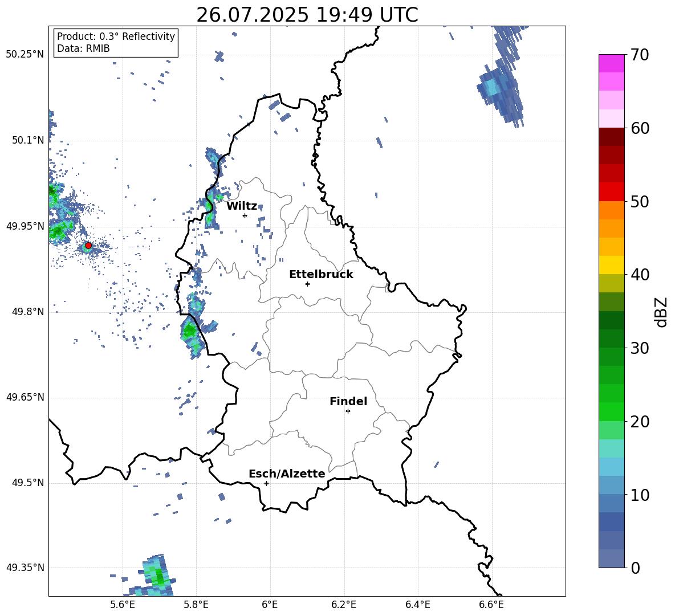Click the 50 value on colorbar
The height and width of the screenshot is (616, 675).
pos(640,202)
